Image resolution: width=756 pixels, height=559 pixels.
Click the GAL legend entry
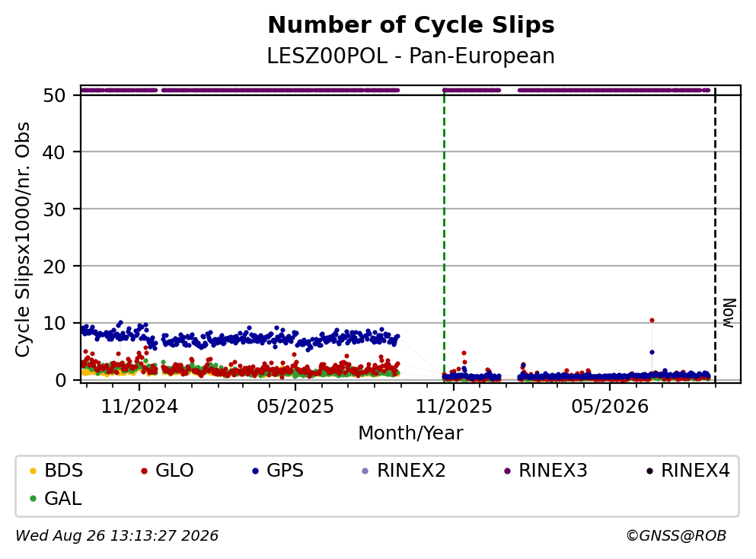coord(56,498)
